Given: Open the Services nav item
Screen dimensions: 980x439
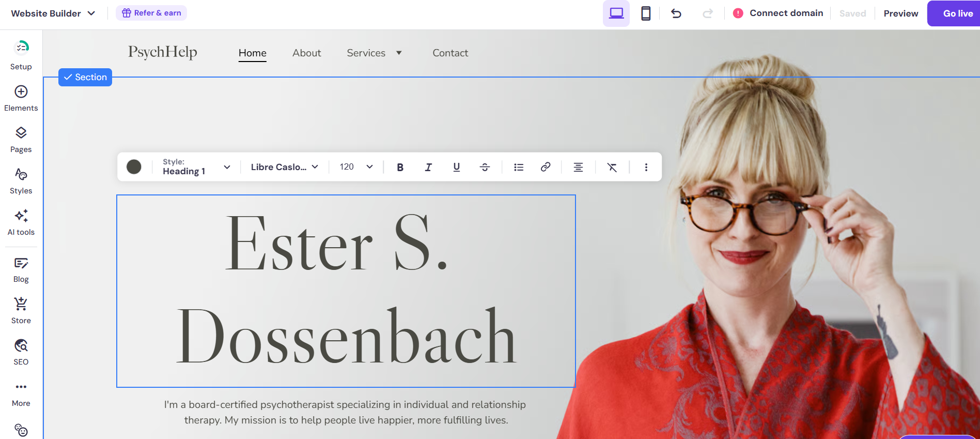Looking at the screenshot, I should (x=366, y=53).
